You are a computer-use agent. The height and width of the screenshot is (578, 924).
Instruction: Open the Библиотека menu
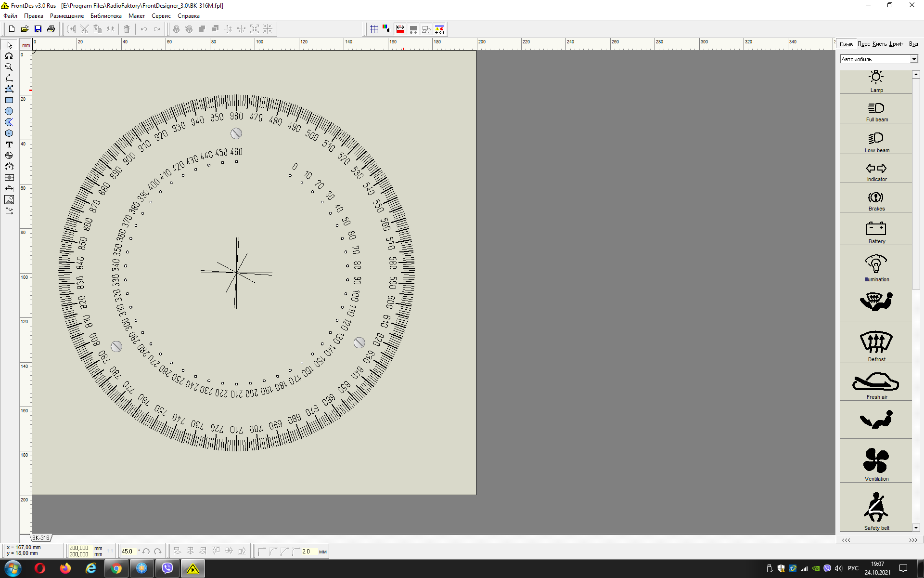coord(106,16)
